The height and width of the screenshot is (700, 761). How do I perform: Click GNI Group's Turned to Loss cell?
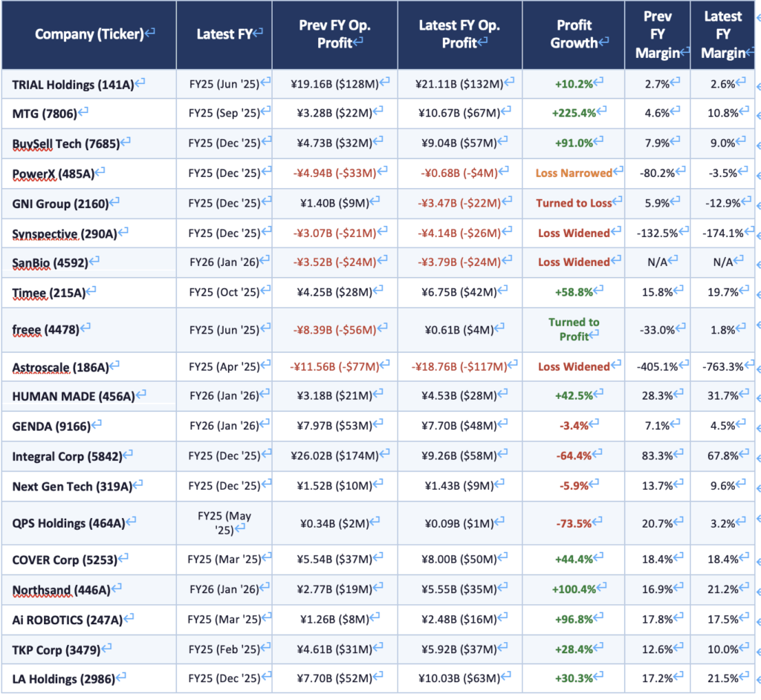[574, 203]
